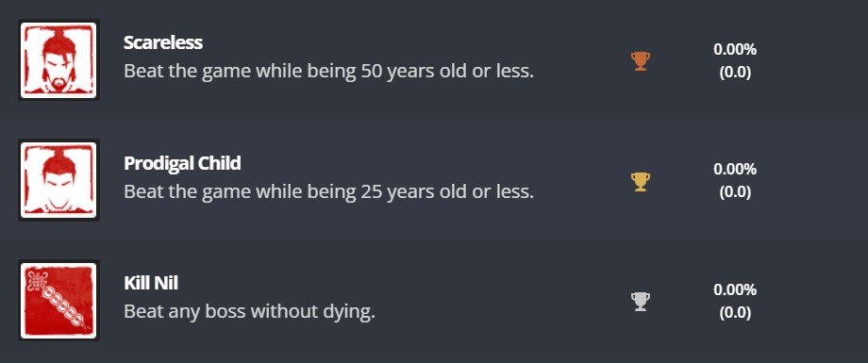Select the 50 years old or less description

tap(329, 72)
